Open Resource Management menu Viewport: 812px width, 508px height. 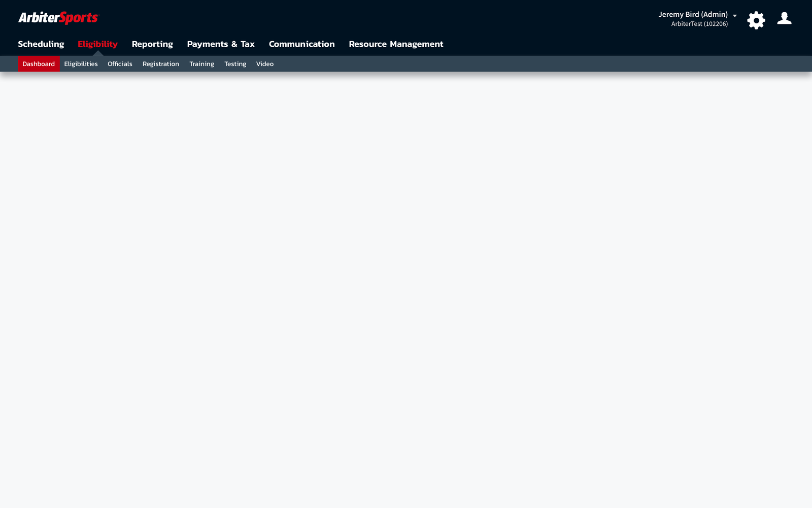[396, 44]
